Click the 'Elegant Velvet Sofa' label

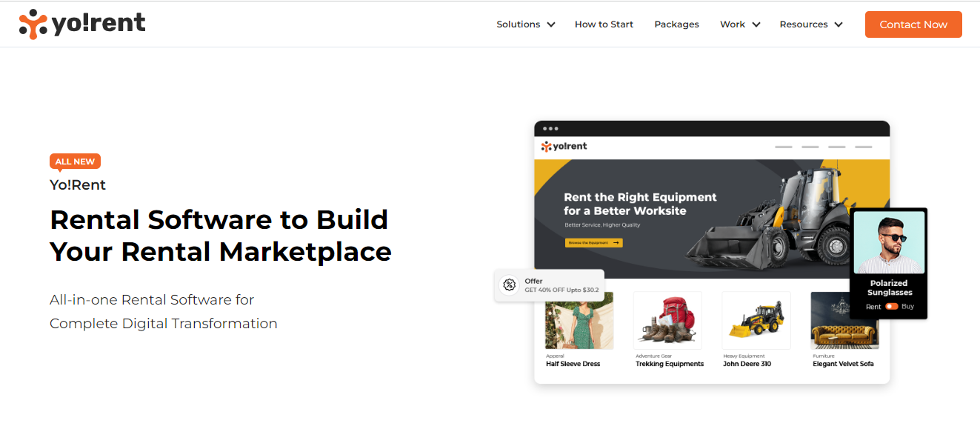click(843, 364)
